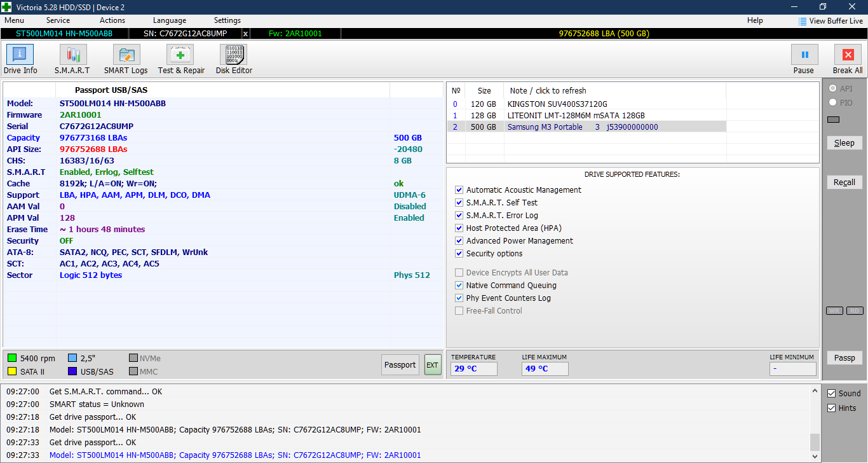Toggle Native Command Queuing checkbox
Screen dimensions: 868x463
(x=459, y=286)
